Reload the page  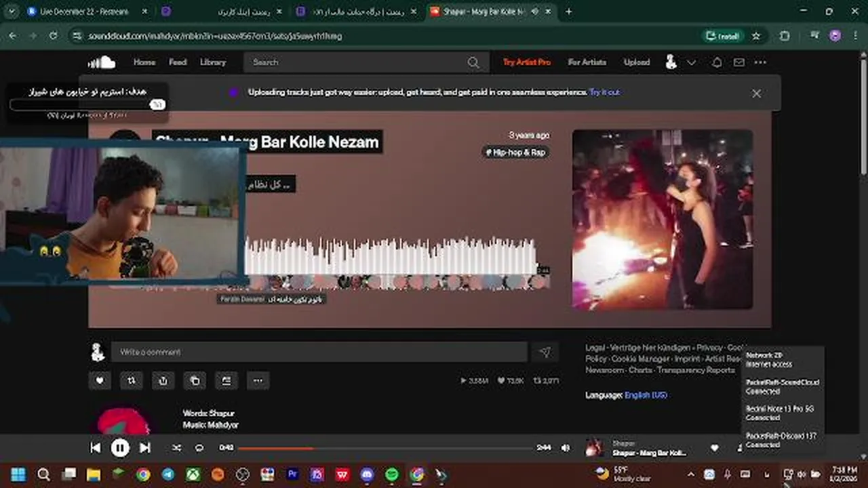coord(53,36)
